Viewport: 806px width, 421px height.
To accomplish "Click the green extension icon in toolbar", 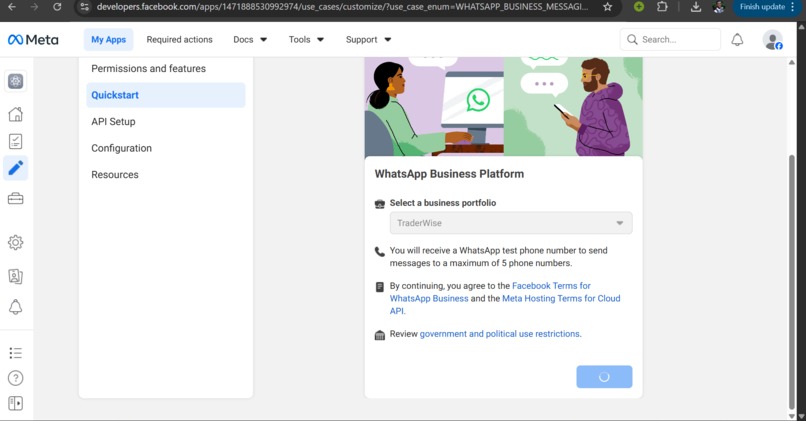I will [639, 7].
